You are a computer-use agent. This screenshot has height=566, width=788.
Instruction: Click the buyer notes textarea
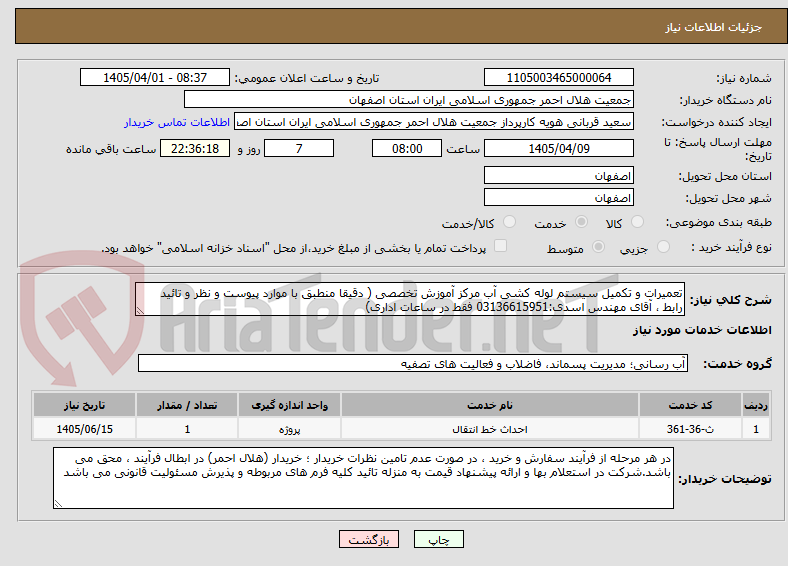[x=363, y=478]
